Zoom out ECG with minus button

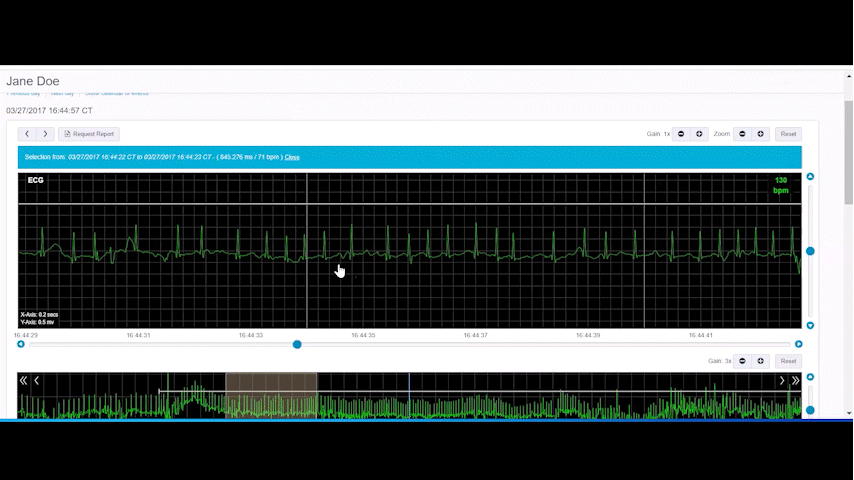(742, 134)
